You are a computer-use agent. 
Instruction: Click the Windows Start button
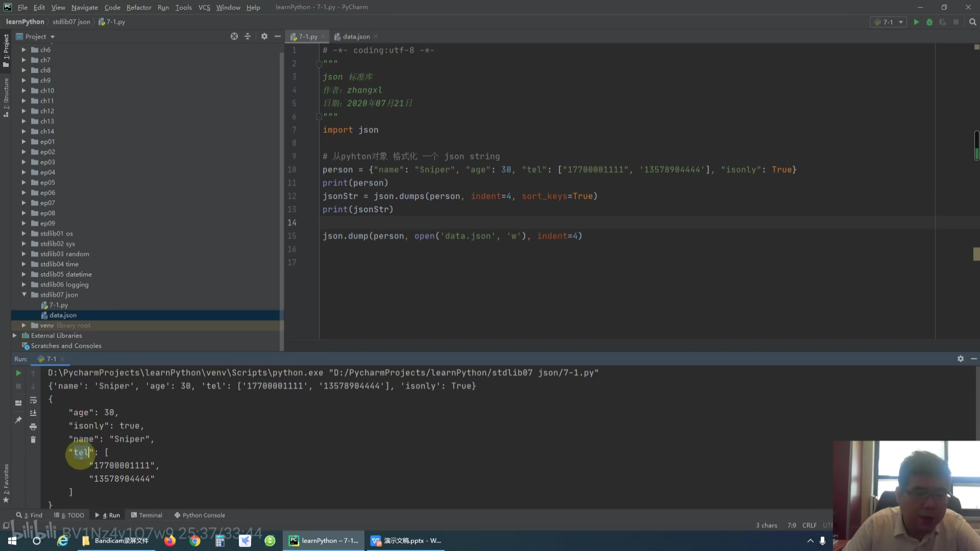click(x=12, y=541)
